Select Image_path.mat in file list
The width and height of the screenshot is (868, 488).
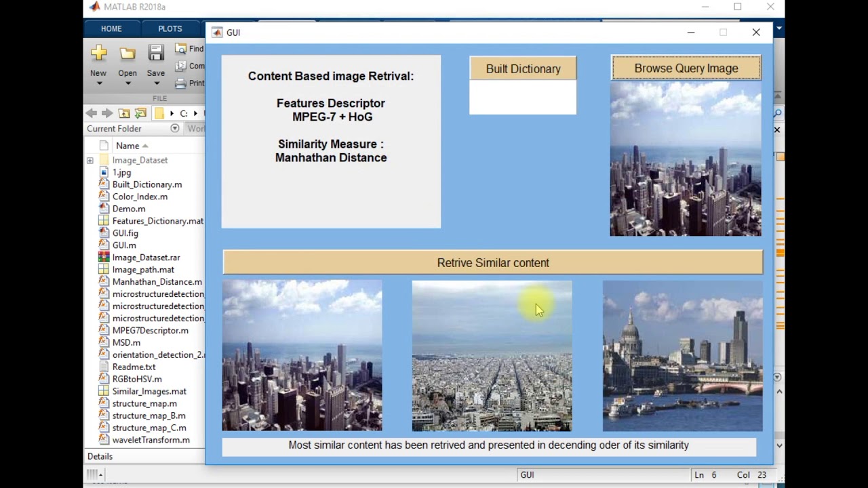pyautogui.click(x=143, y=270)
